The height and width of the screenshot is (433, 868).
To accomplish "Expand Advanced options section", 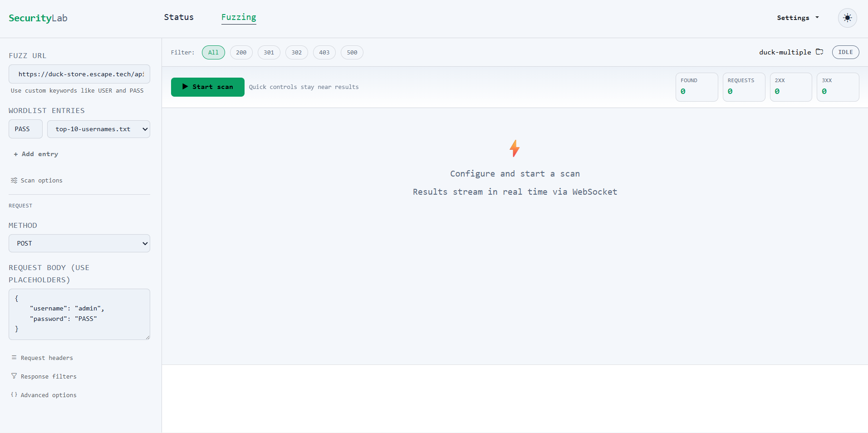I will click(x=44, y=395).
